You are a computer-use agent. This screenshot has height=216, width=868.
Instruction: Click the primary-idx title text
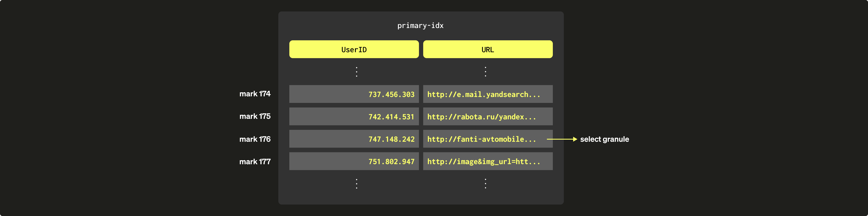[420, 26]
